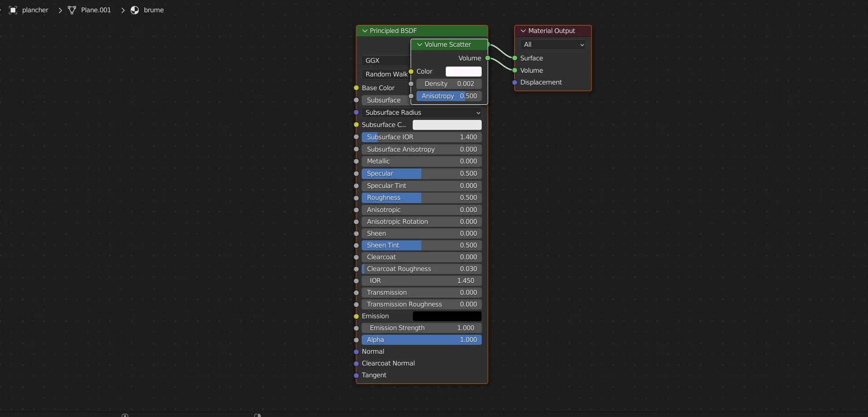Click the Displacement input socket on Material Output

pyautogui.click(x=515, y=83)
